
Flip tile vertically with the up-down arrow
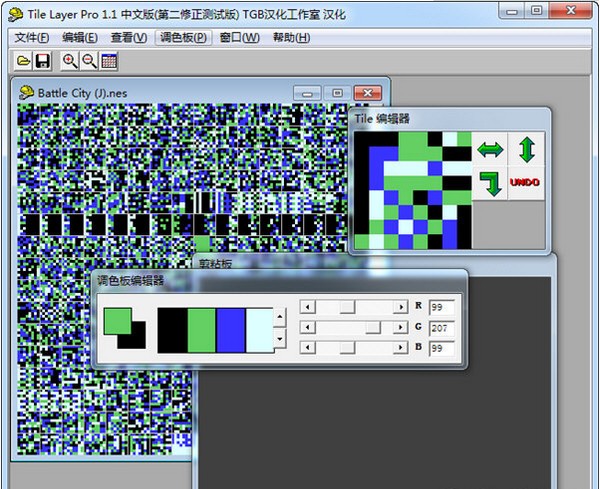pyautogui.click(x=527, y=150)
